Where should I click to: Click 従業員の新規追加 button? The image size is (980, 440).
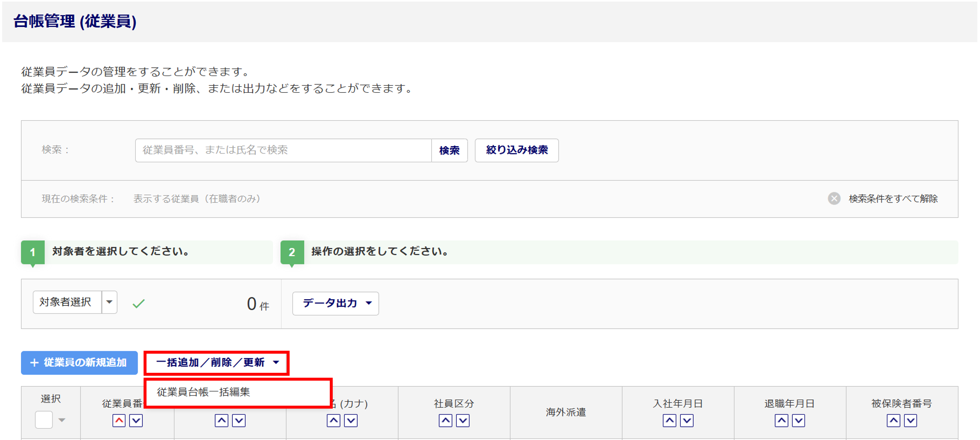(x=79, y=363)
